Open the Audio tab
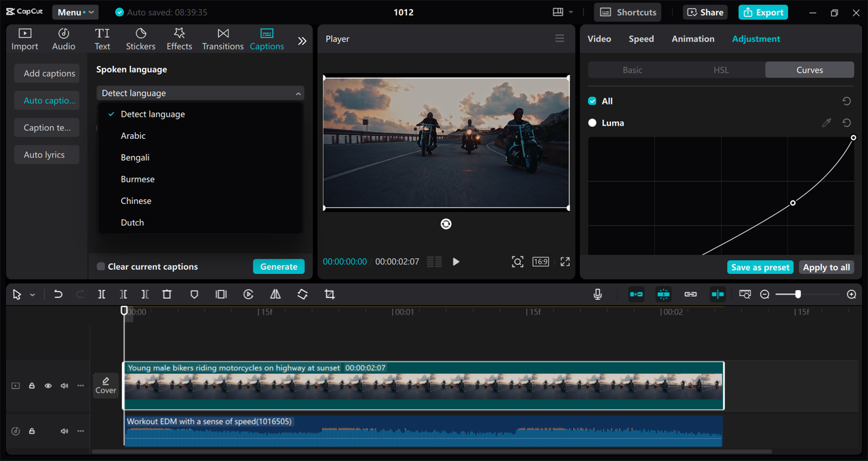The height and width of the screenshot is (461, 868). click(x=64, y=39)
